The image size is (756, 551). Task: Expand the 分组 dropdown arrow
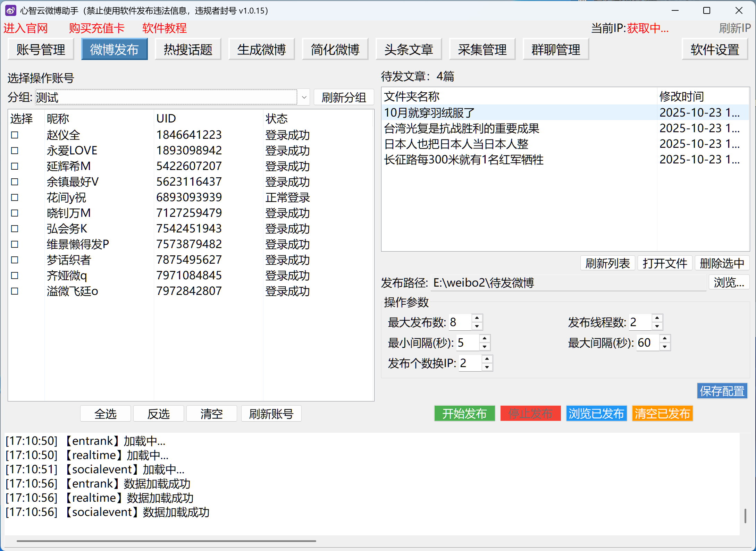coord(304,98)
